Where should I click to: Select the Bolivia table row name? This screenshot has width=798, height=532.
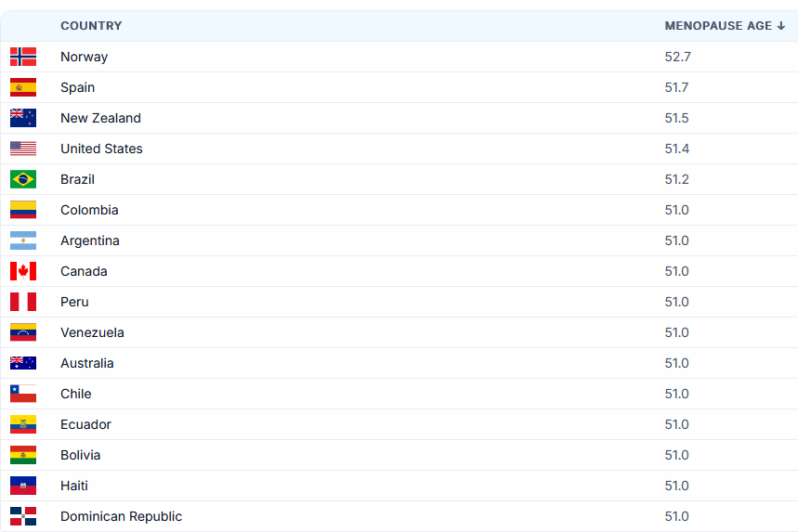tap(81, 455)
